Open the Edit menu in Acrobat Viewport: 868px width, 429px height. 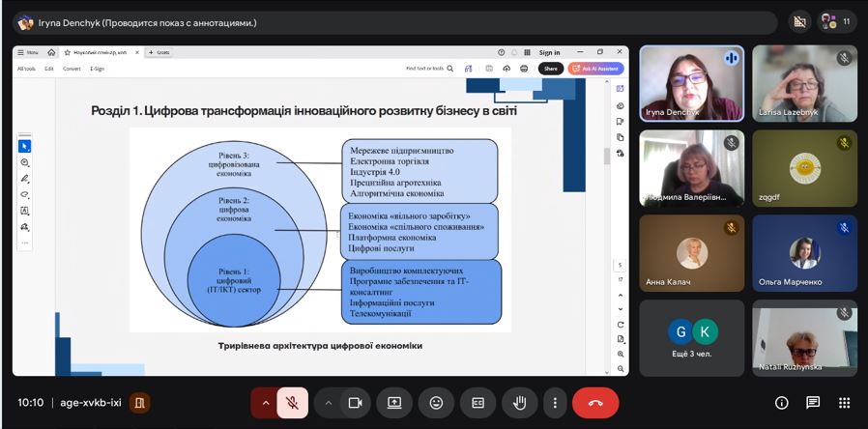[49, 69]
